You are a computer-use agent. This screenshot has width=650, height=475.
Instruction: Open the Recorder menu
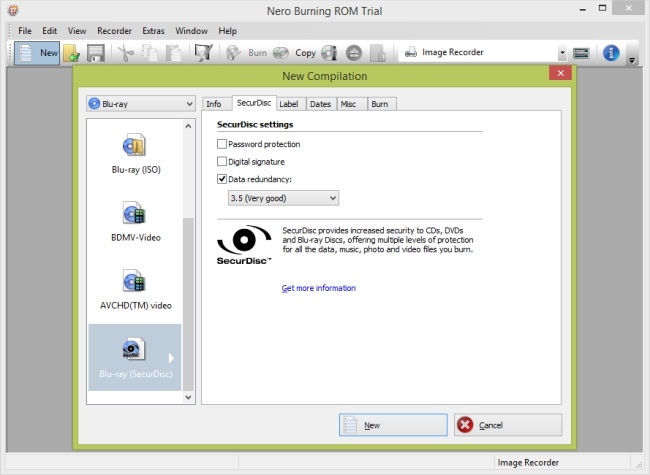click(114, 31)
